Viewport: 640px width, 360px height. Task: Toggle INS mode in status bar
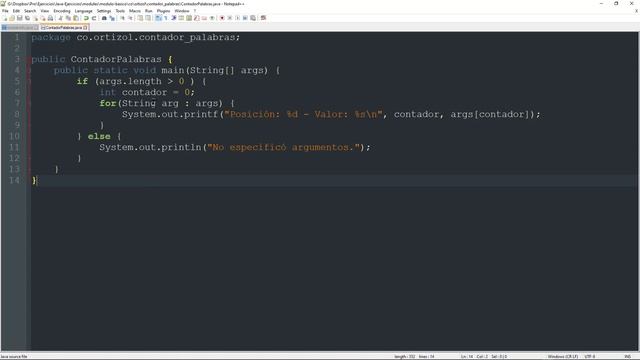point(627,357)
